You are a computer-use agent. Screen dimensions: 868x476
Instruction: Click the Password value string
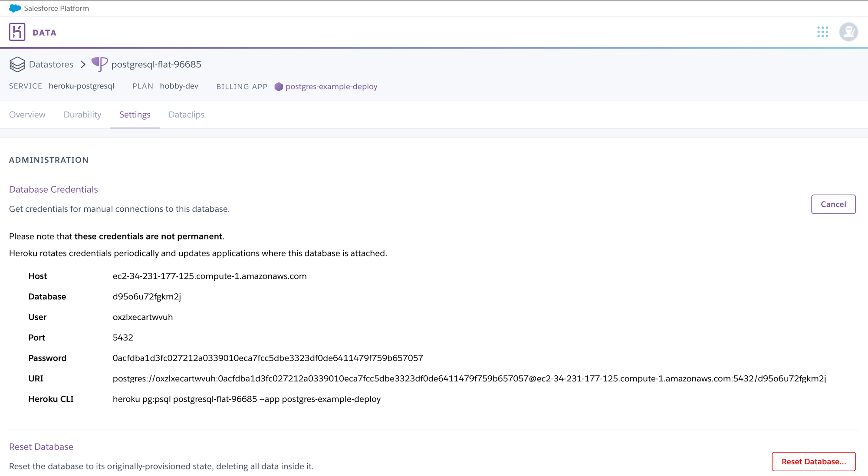pos(268,358)
